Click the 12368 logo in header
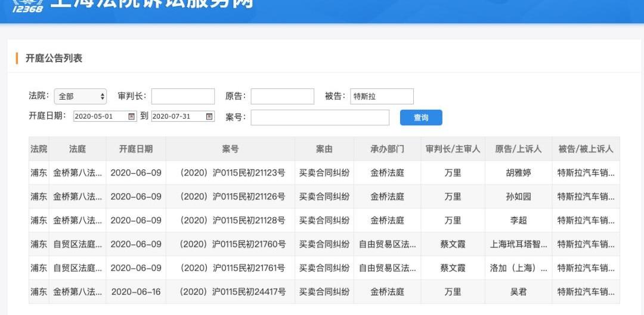This screenshot has height=315, width=644. coord(27,6)
